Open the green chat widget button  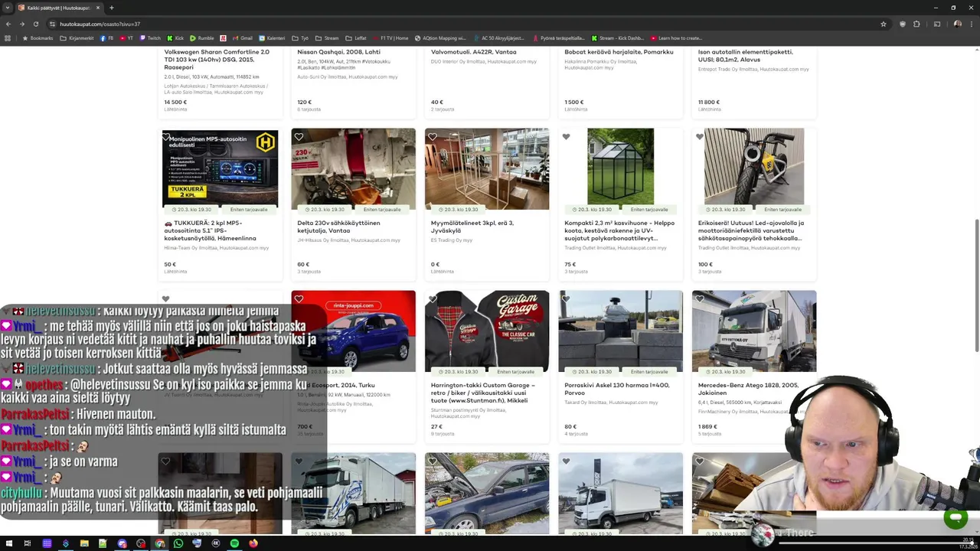click(x=955, y=518)
